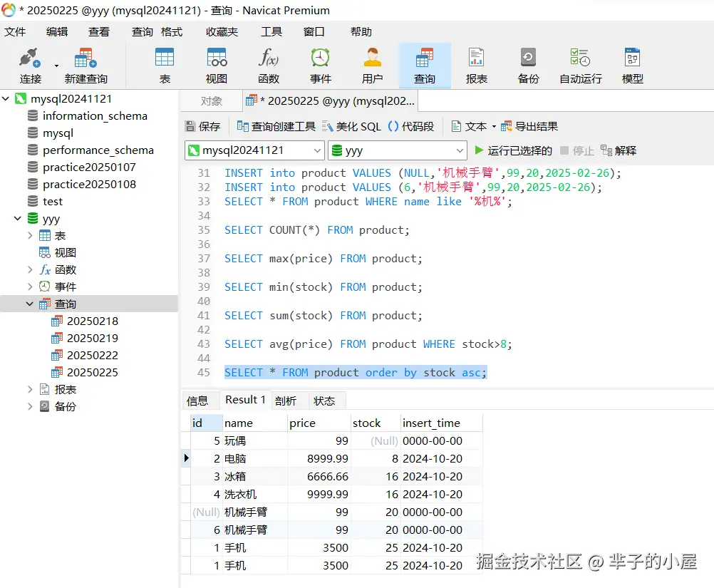Click the 保存 (Save) button
Viewport: 714px width, 588px height.
[x=203, y=126]
